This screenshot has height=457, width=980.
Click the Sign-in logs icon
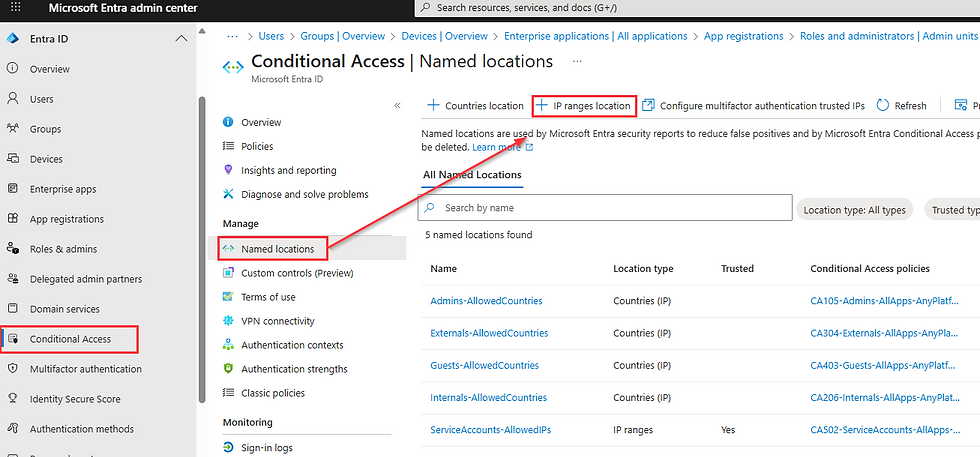228,448
